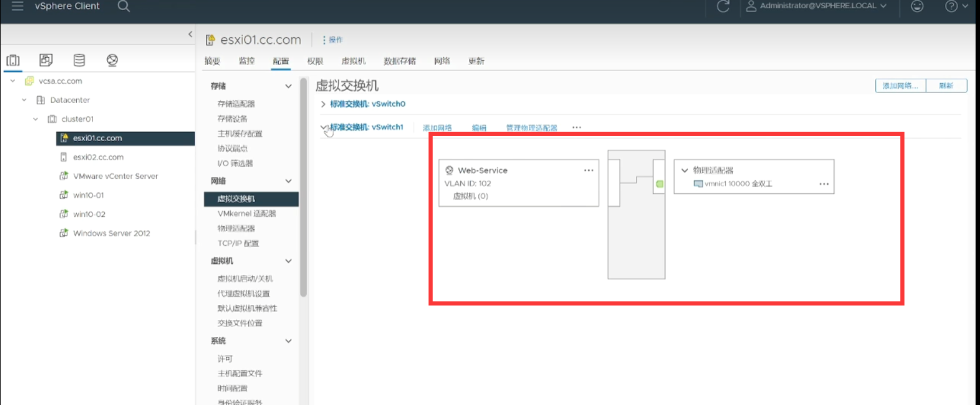This screenshot has width=980, height=405.
Task: Switch to Hosts and Clusters view icon
Action: 13,60
